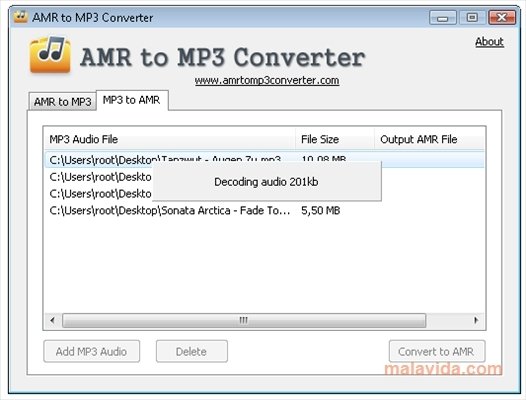Image resolution: width=526 pixels, height=400 pixels.
Task: Click the Add MP3 Audio button
Action: pos(92,351)
